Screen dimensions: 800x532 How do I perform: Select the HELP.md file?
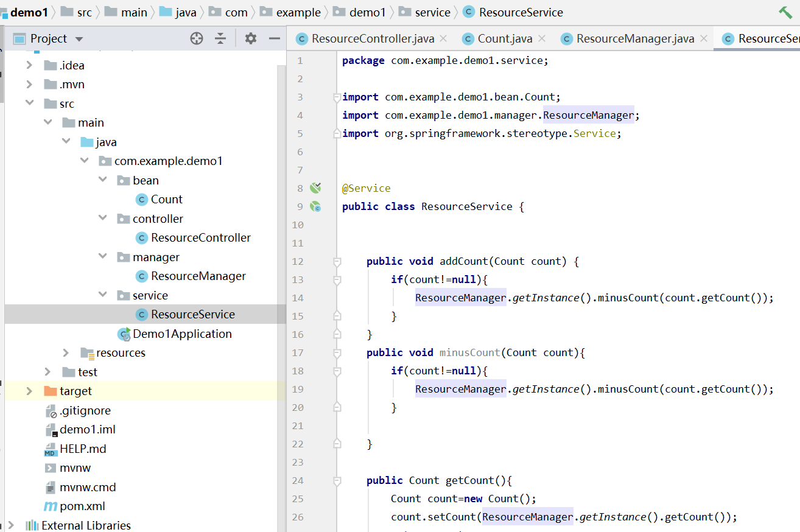tap(83, 449)
